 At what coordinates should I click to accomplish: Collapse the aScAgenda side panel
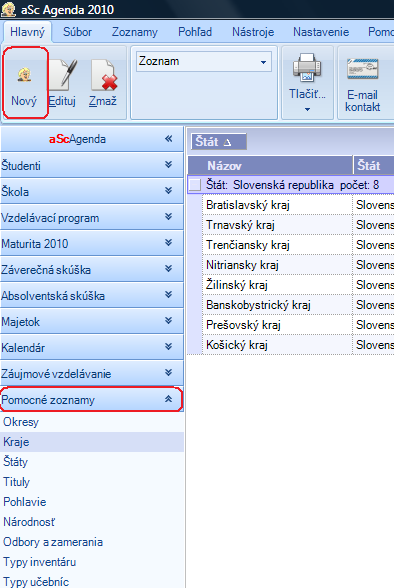[x=169, y=139]
